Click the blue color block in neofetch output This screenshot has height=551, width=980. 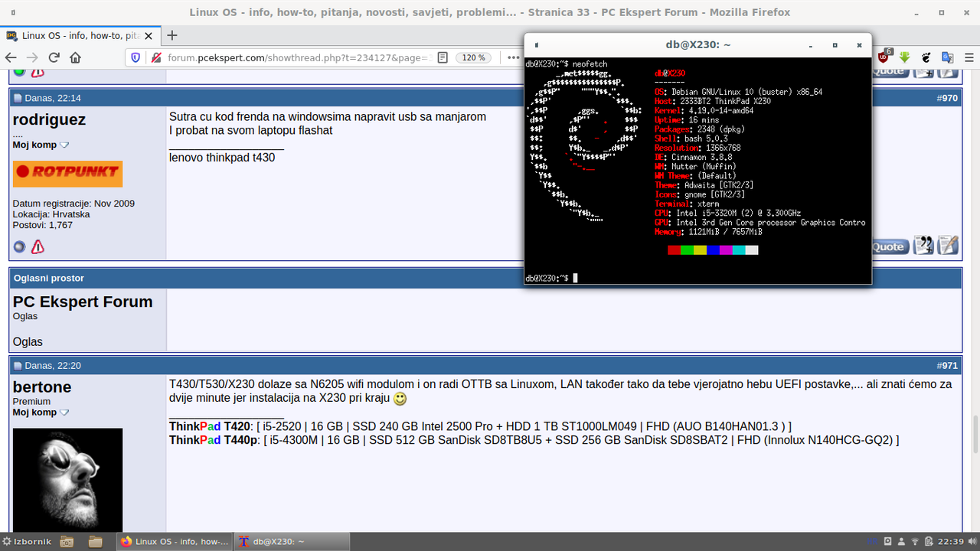click(713, 250)
